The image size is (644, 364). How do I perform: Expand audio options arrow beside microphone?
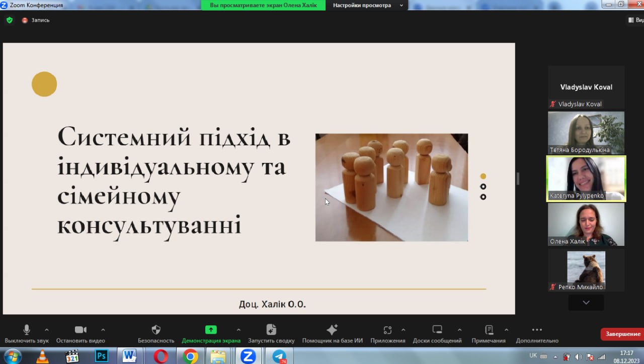point(47,330)
